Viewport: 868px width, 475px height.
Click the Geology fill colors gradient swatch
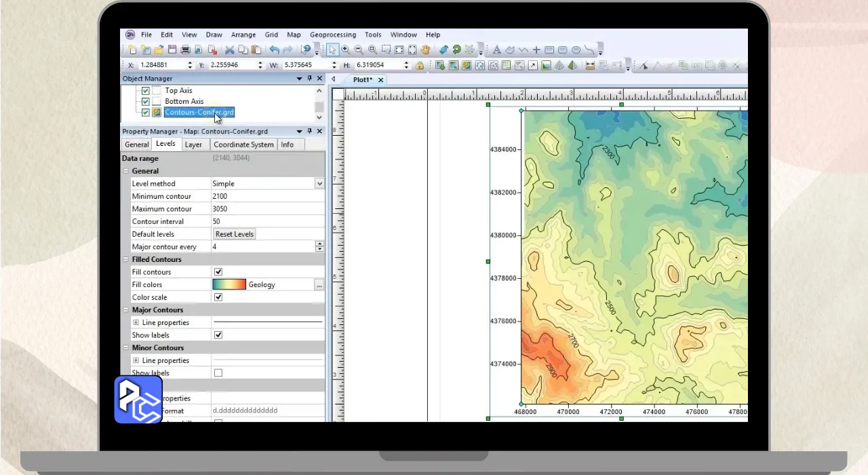tap(229, 285)
